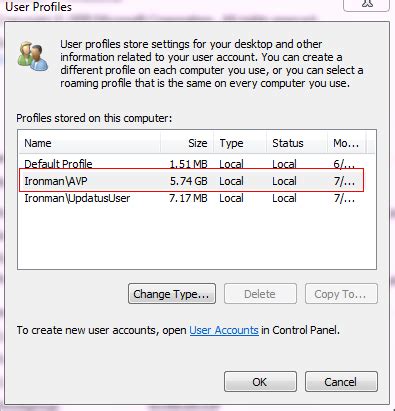Open the Change Type... dialog
The image size is (395, 411).
172,294
